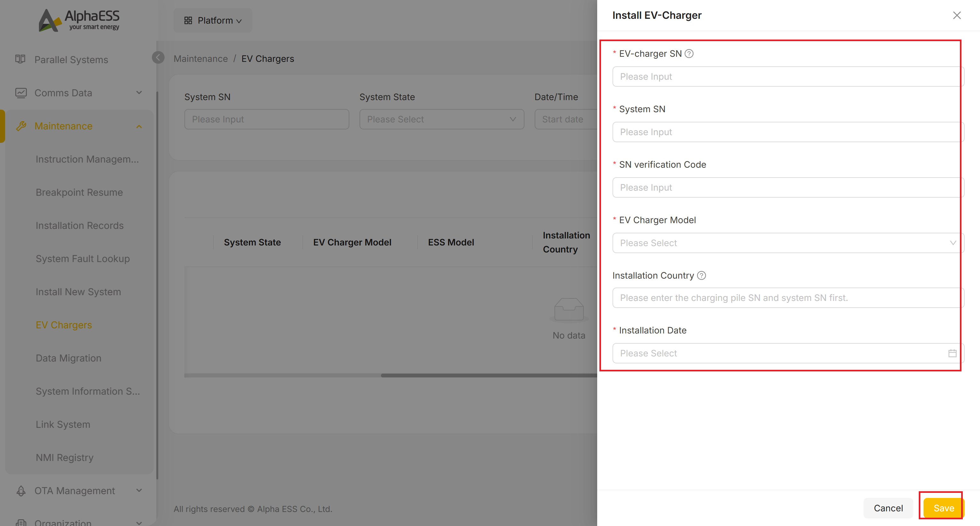This screenshot has width=980, height=526.
Task: Focus the SN verification Code input
Action: [788, 187]
